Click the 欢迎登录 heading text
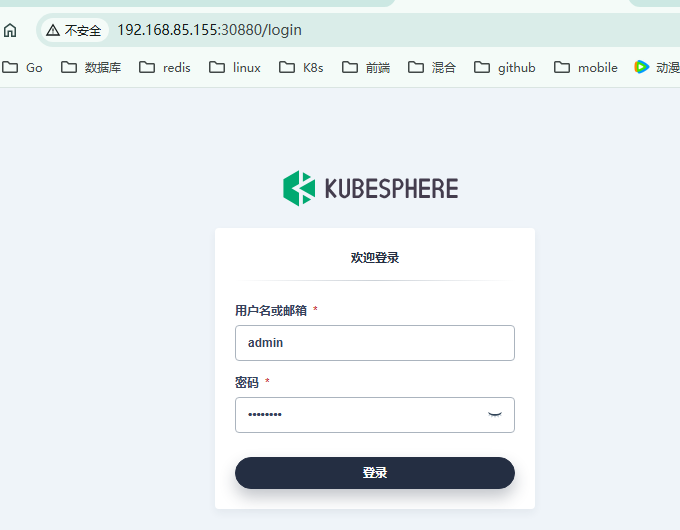The height and width of the screenshot is (530, 680). tap(375, 258)
